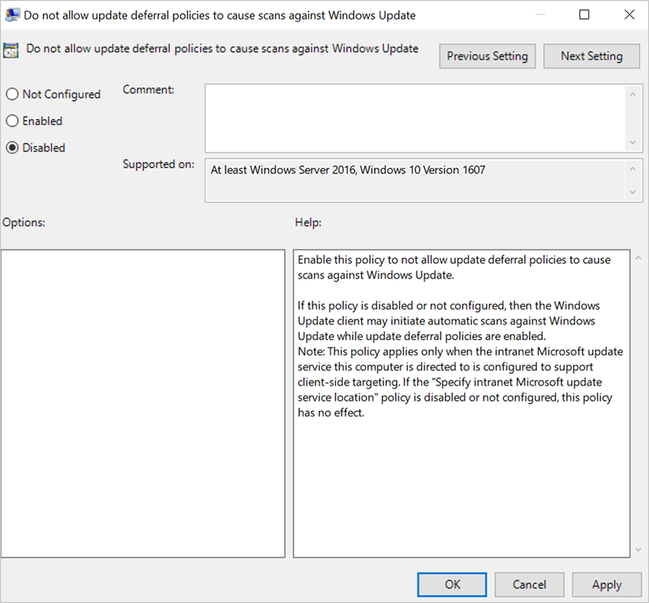The width and height of the screenshot is (649, 603).
Task: Click the 'If this policy is disabled' paragraph
Action: pos(449,321)
